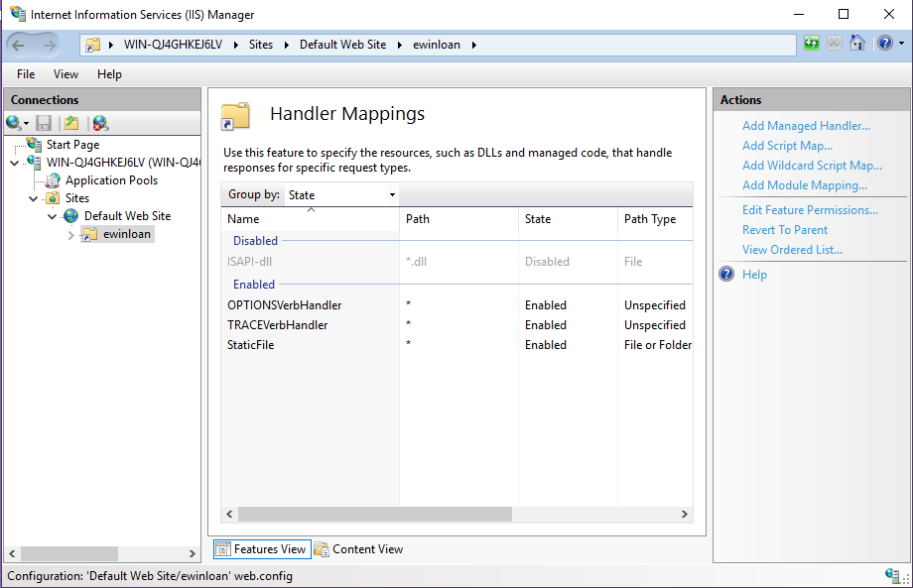Click the Create New Connection globe icon
The width and height of the screenshot is (913, 588).
click(13, 123)
